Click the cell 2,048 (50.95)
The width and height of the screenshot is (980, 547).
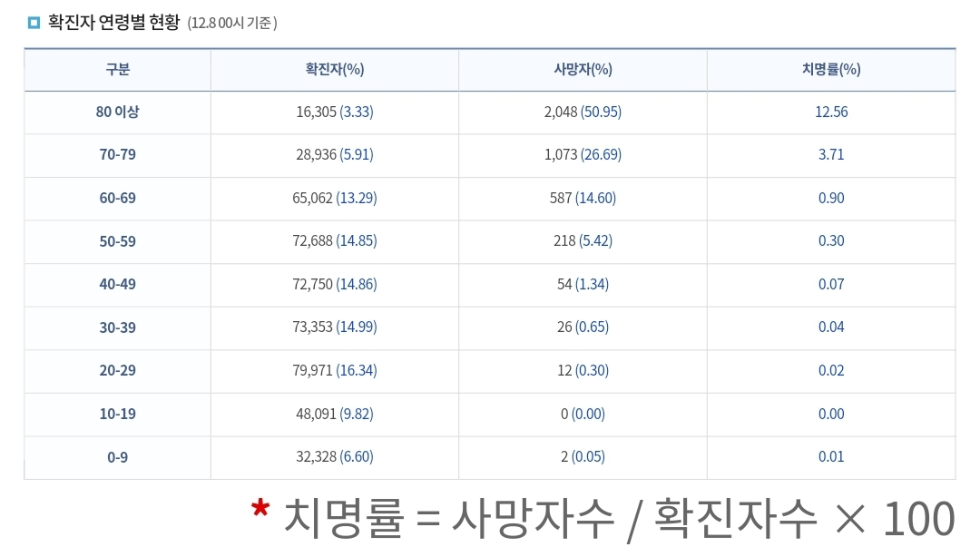[583, 112]
